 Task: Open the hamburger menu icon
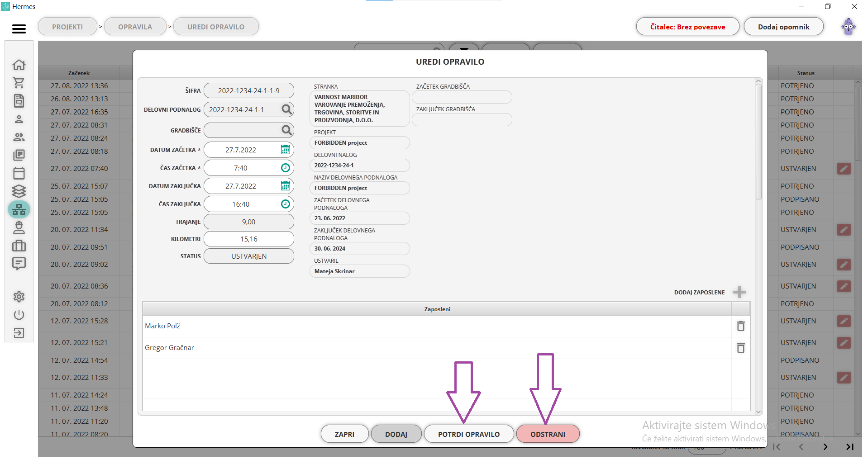[19, 29]
